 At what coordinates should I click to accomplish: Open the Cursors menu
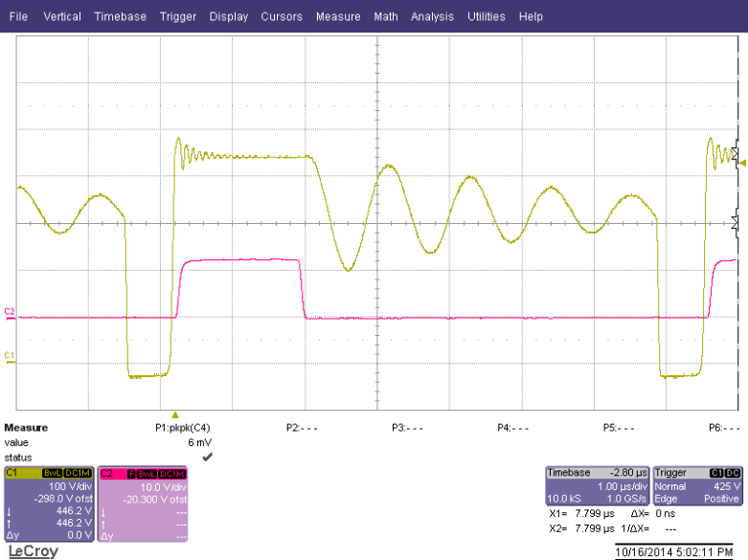(282, 16)
